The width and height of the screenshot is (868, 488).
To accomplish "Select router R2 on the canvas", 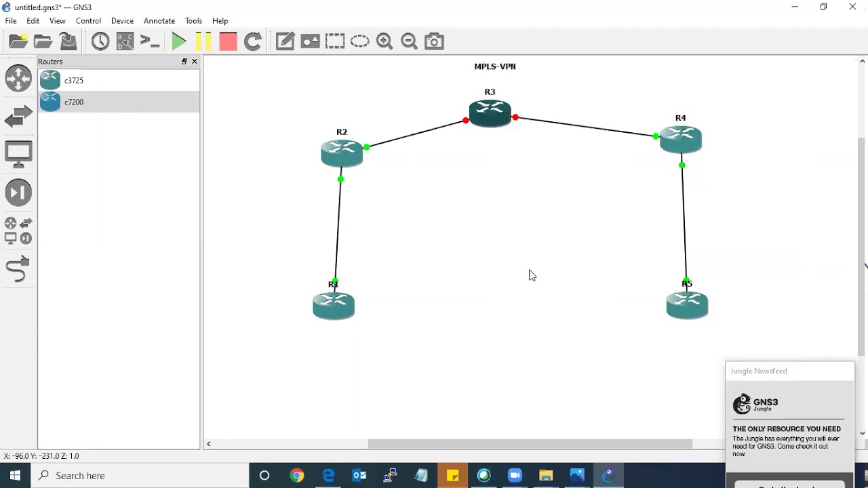I will tap(342, 152).
